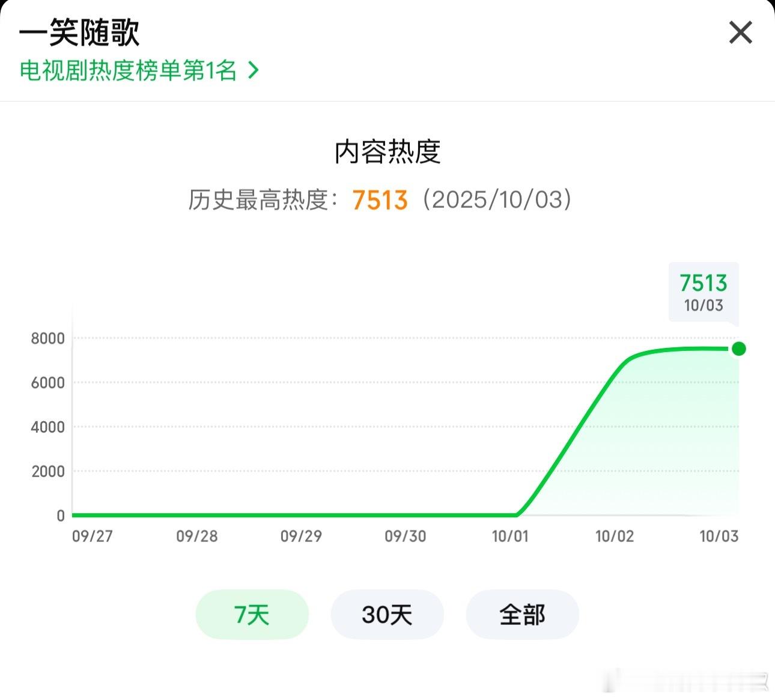Viewport: 775px width, 700px height.
Task: Show 全部 history range
Action: [522, 615]
